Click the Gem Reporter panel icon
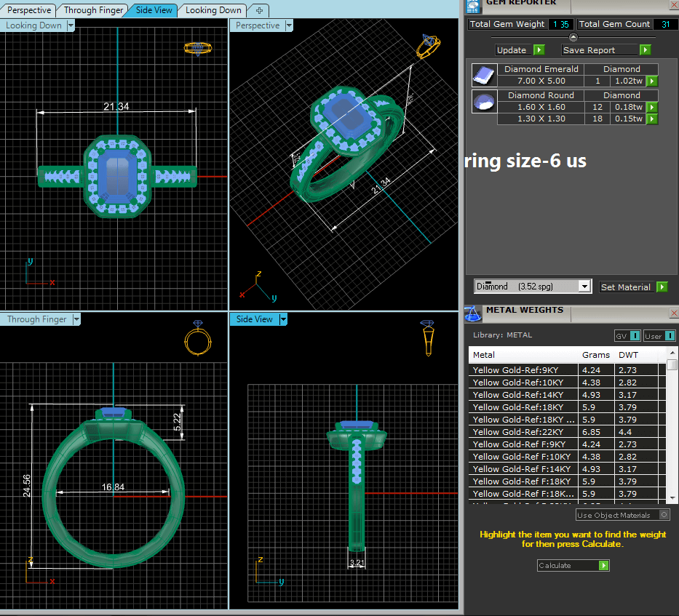This screenshot has height=616, width=679. [474, 5]
